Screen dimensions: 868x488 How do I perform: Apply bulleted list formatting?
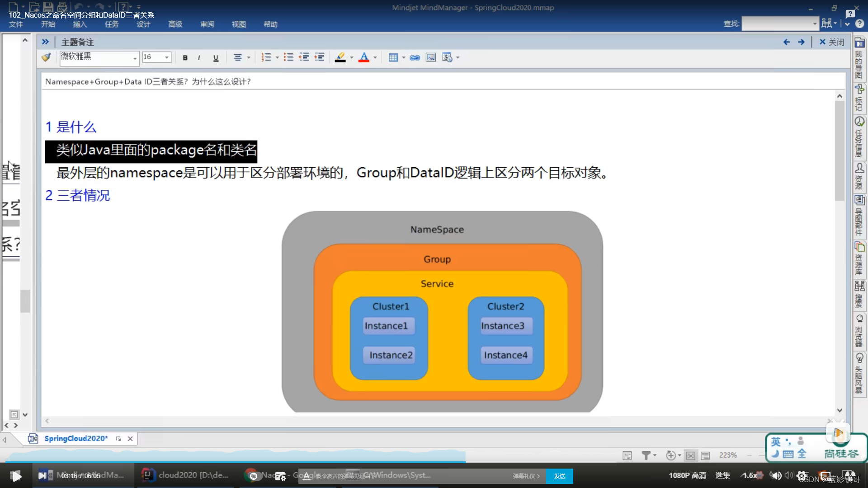288,57
